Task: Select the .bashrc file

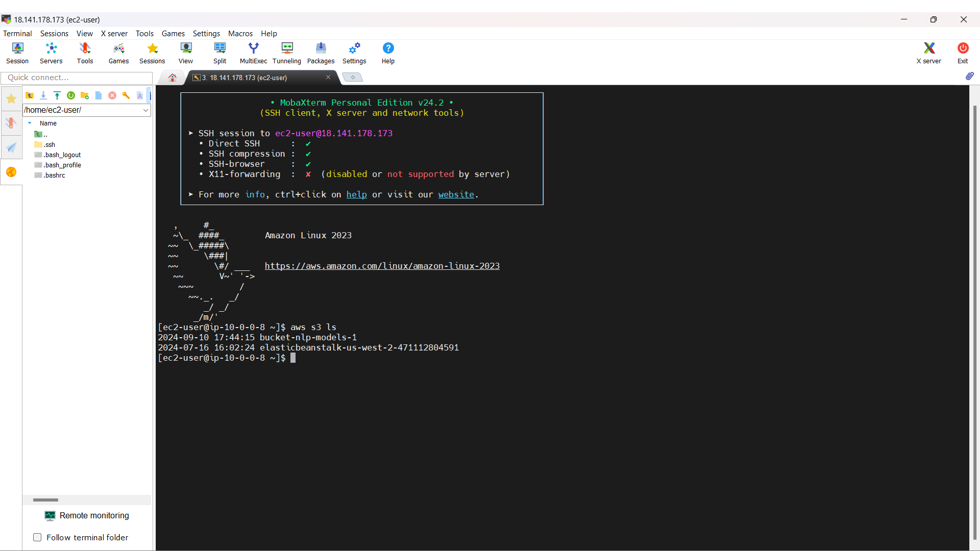Action: click(x=50, y=175)
